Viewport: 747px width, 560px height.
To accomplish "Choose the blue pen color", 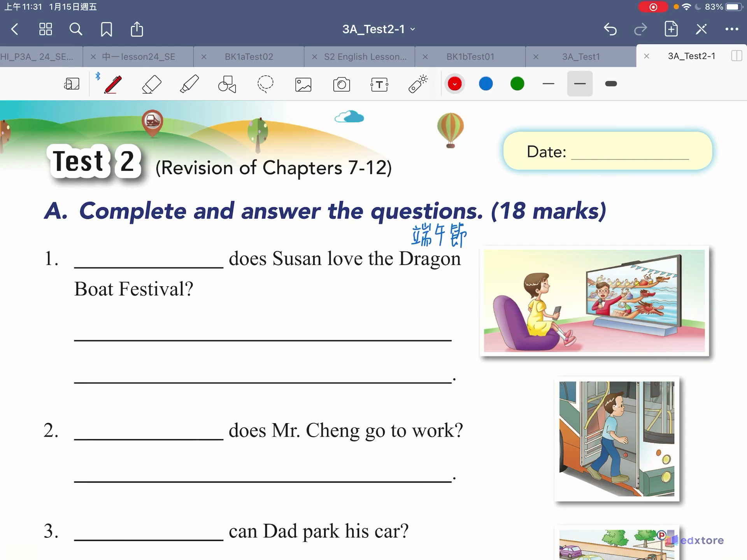I will (x=486, y=84).
